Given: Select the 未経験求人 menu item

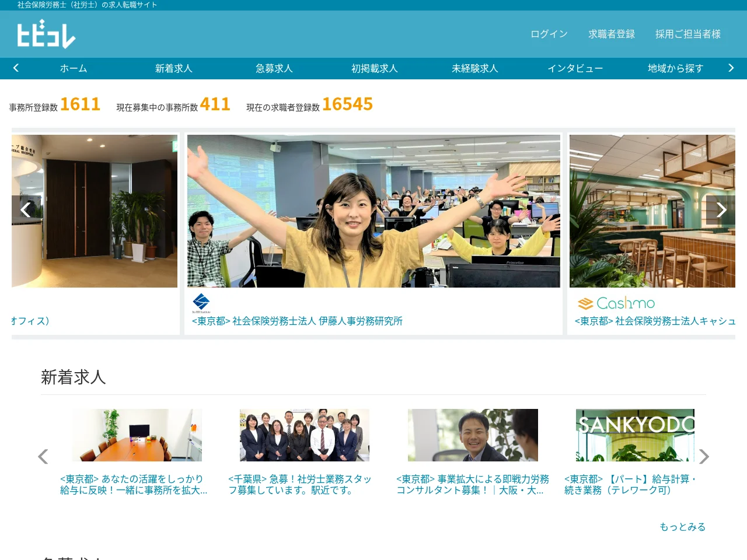Looking at the screenshot, I should (475, 68).
